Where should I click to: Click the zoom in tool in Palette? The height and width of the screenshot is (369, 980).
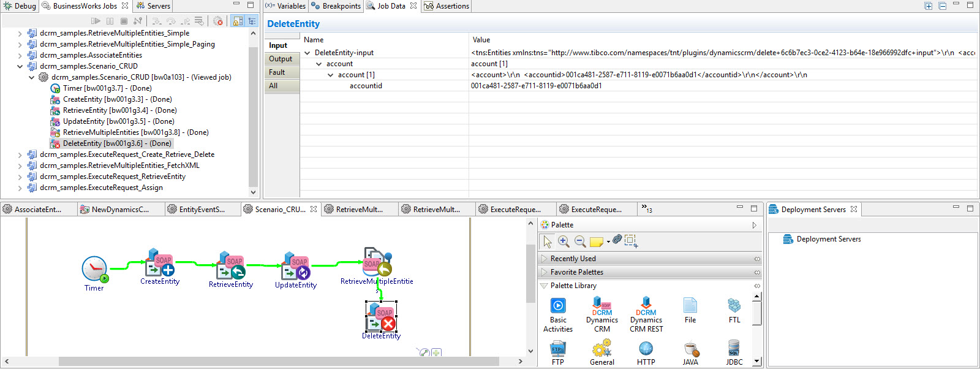tap(563, 242)
